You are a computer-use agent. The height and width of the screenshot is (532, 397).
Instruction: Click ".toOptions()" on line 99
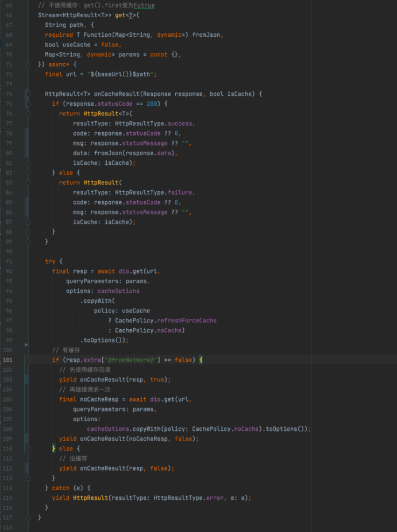click(x=102, y=340)
